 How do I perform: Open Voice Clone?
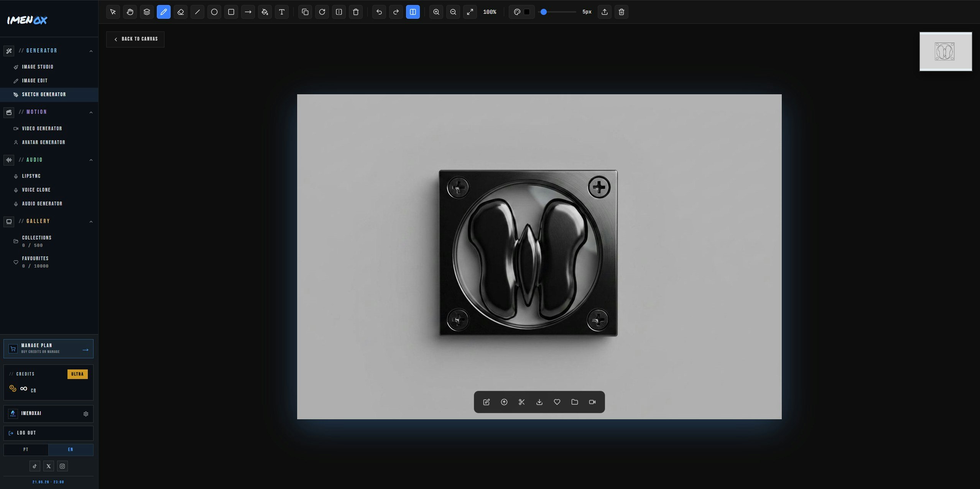(49, 190)
